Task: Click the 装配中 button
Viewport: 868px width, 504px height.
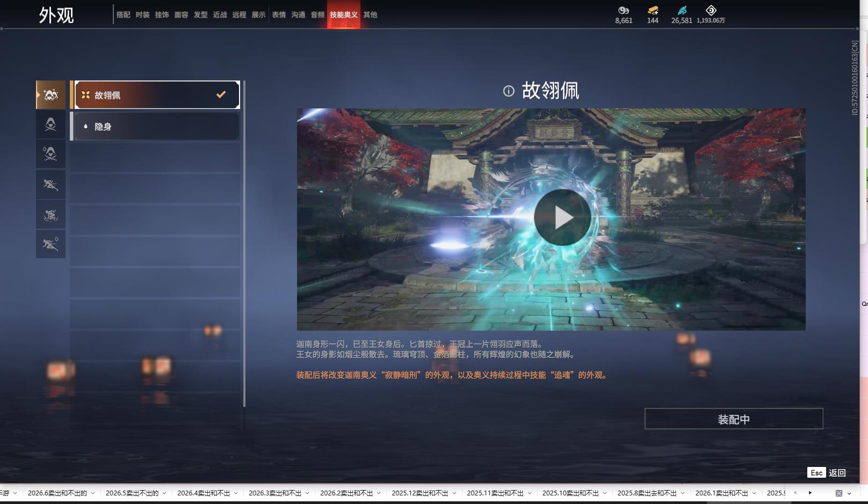Action: pos(734,419)
